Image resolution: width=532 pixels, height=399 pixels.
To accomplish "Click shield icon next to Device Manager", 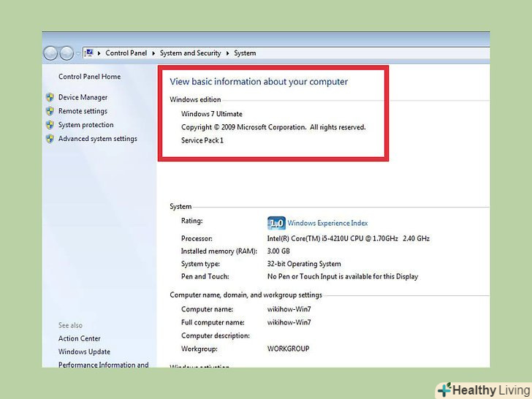I will click(50, 97).
